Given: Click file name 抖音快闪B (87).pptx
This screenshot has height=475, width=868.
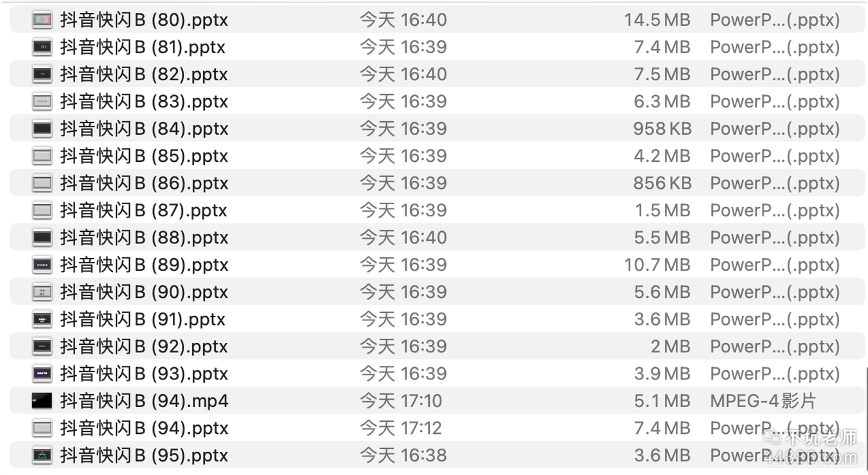Looking at the screenshot, I should [x=144, y=211].
